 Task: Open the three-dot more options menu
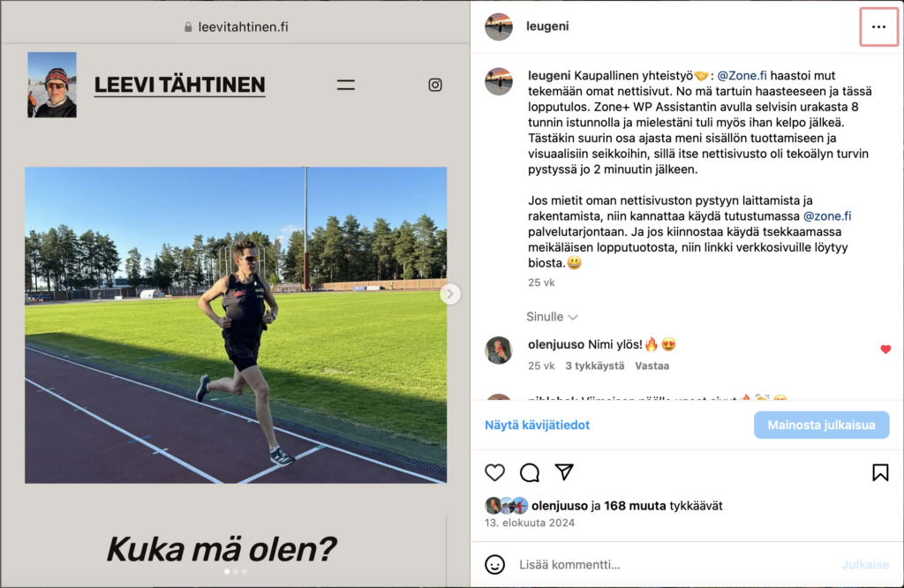(878, 26)
